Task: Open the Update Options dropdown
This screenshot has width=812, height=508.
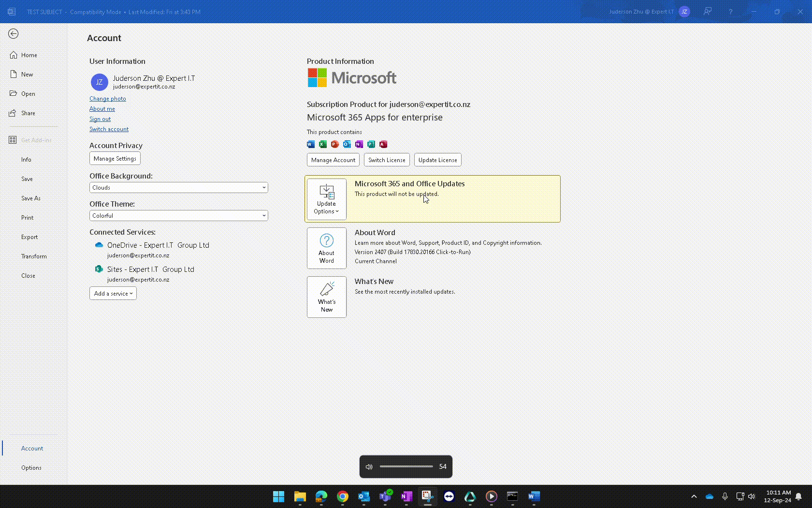Action: point(327,199)
